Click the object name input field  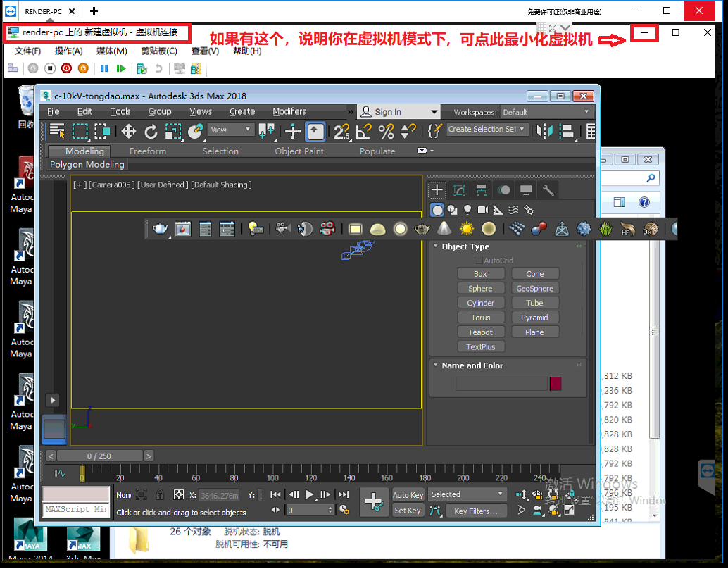pyautogui.click(x=501, y=384)
